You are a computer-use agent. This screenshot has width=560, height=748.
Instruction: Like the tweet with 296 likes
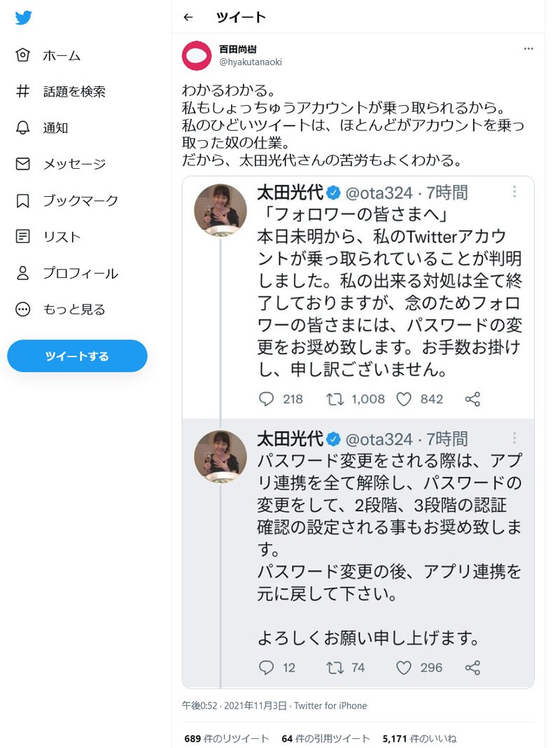404,667
